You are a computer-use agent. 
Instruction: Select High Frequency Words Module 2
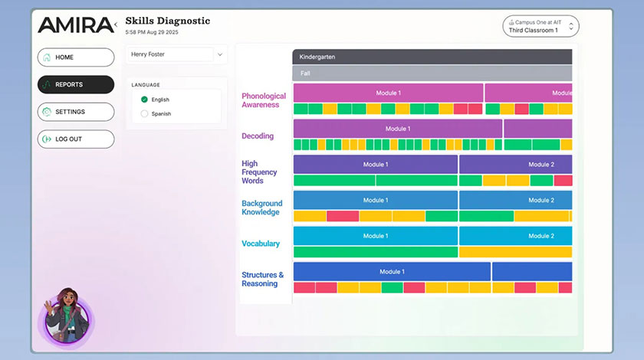[515, 164]
